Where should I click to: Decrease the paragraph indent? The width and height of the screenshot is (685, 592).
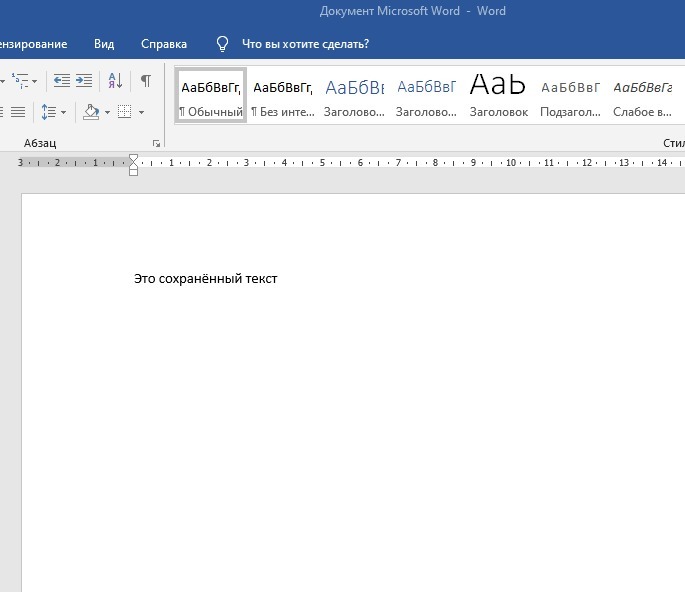point(61,81)
